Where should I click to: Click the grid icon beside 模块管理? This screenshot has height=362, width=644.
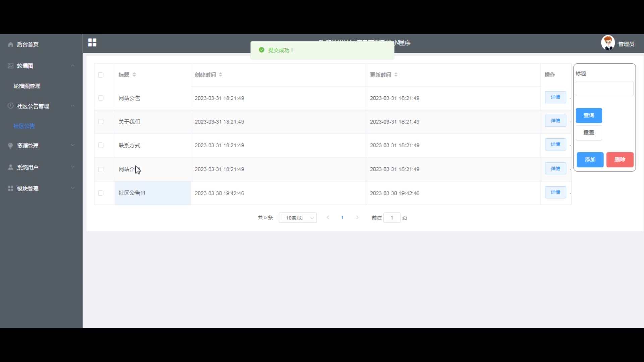11,188
